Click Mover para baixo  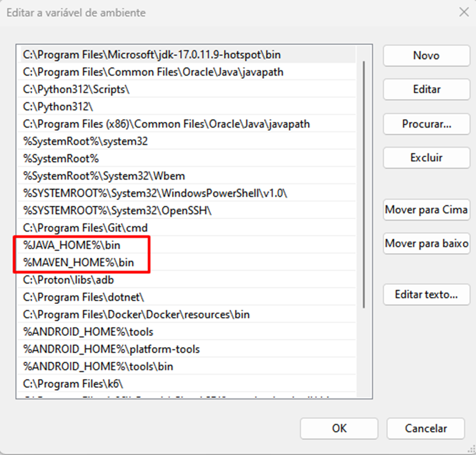[x=426, y=243]
